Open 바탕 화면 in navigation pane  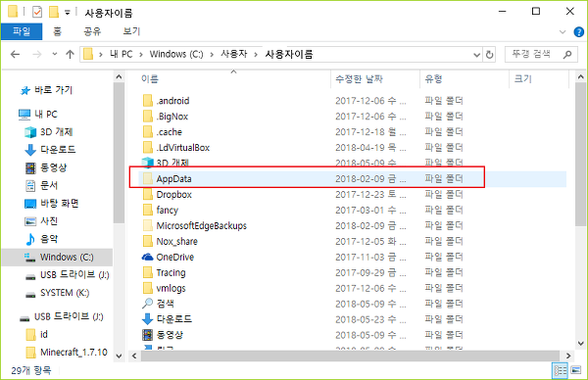(51, 203)
